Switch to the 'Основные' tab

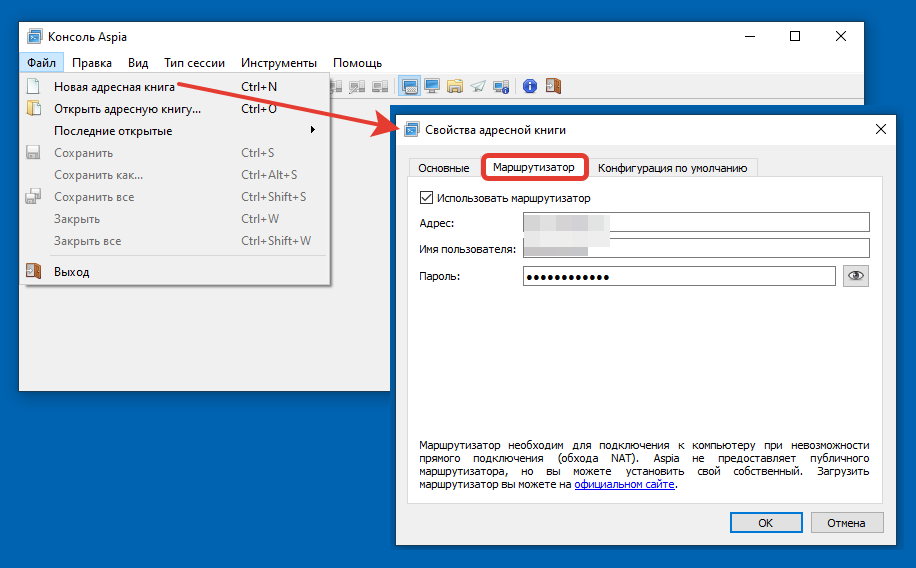443,168
